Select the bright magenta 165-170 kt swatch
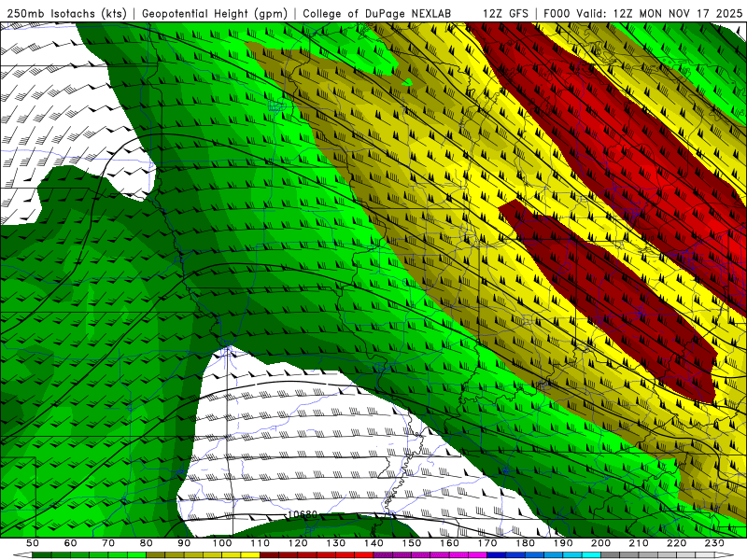This screenshot has height=560, width=747. (x=477, y=554)
